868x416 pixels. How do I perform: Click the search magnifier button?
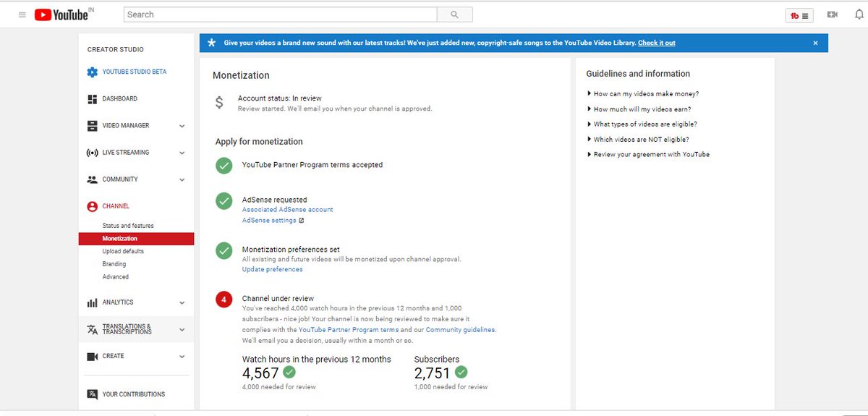(455, 14)
